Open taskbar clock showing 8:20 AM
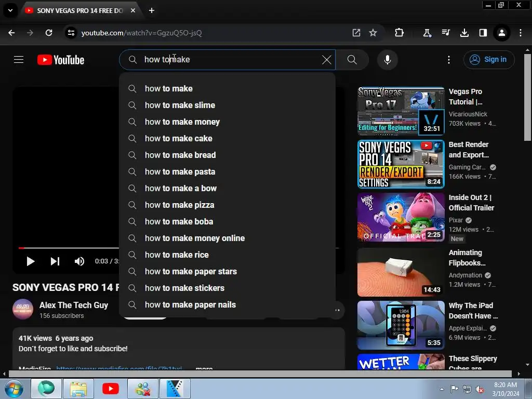The width and height of the screenshot is (532, 399). [x=506, y=389]
